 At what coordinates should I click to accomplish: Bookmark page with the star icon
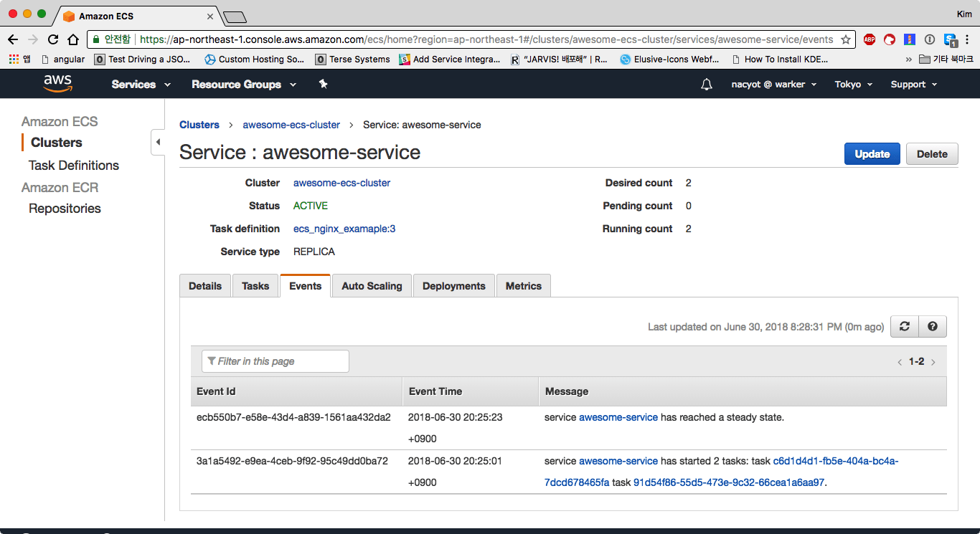846,39
